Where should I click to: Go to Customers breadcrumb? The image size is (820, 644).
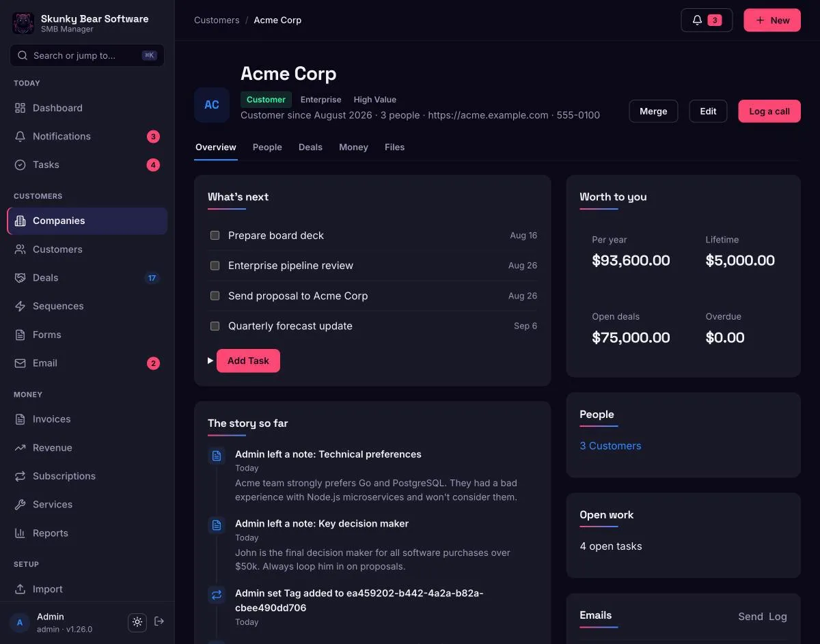217,20
